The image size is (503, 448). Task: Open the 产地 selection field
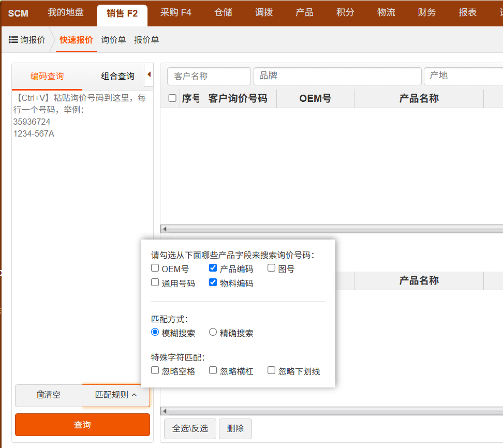[463, 76]
